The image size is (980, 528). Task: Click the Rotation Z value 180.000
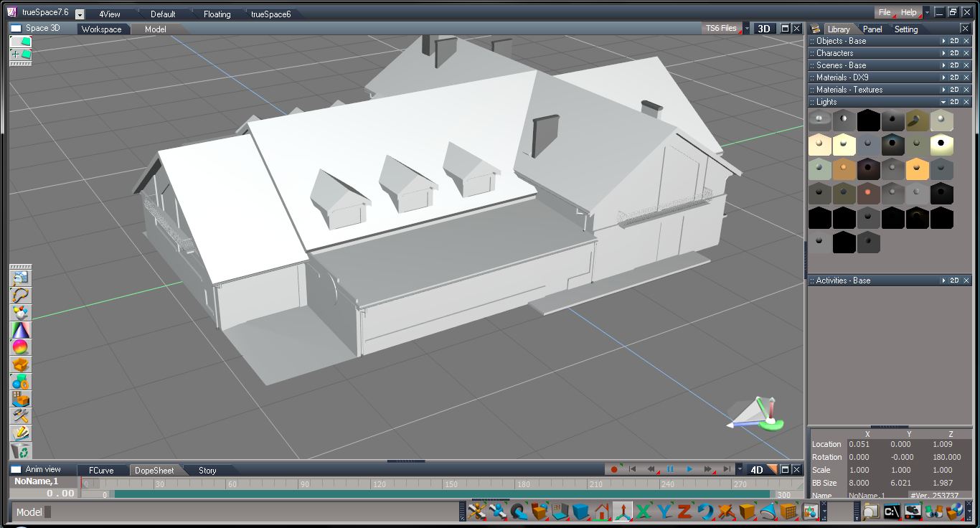[x=951, y=457]
